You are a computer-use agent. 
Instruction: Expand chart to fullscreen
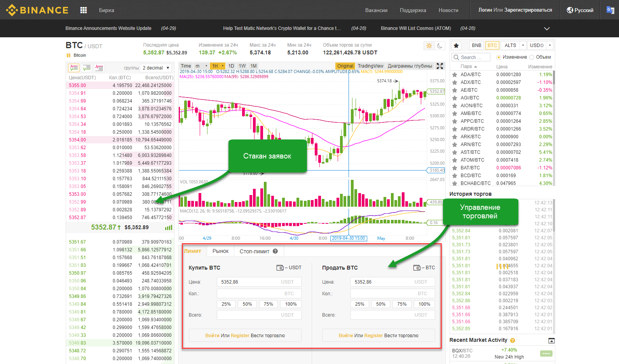[x=440, y=66]
